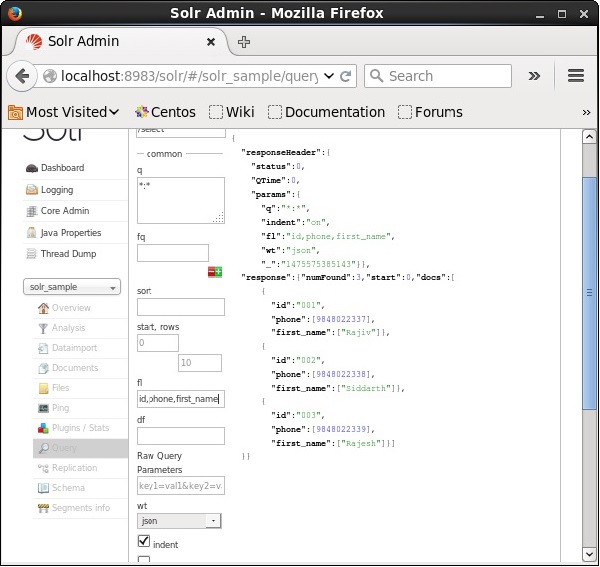Click the Java Properties icon
600x567 pixels.
pyautogui.click(x=32, y=233)
